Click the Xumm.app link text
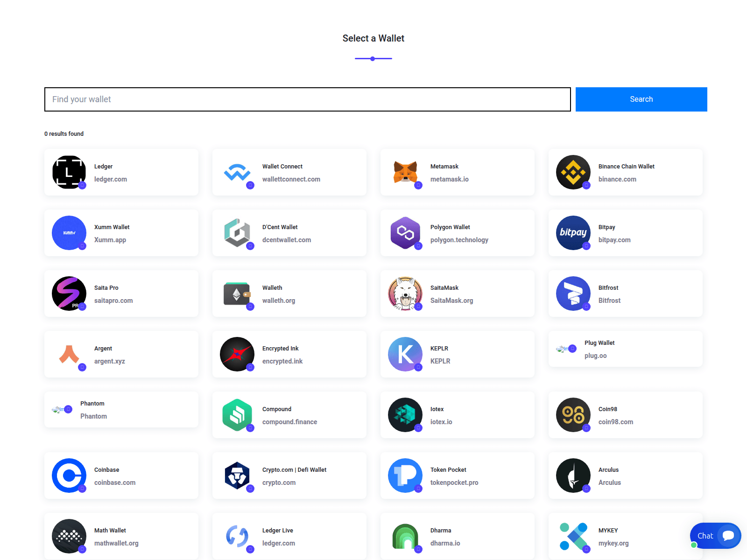This screenshot has width=747, height=560. tap(110, 240)
